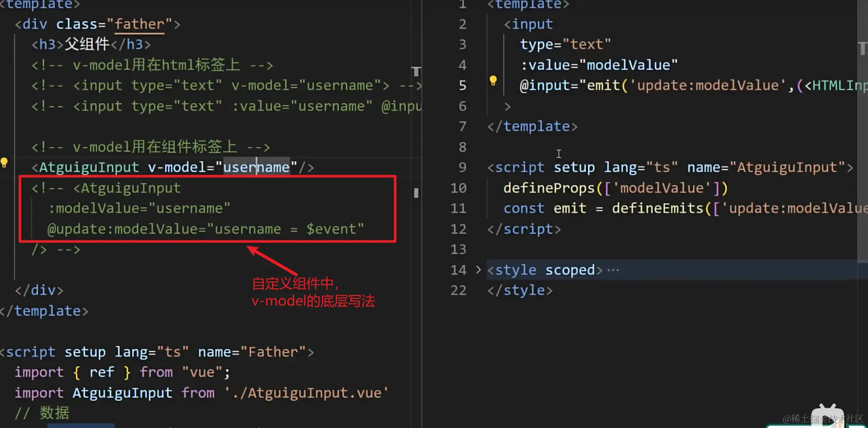Viewport: 868px width, 428px height.
Task: Click line number 12 in the right editor
Action: [x=458, y=229]
